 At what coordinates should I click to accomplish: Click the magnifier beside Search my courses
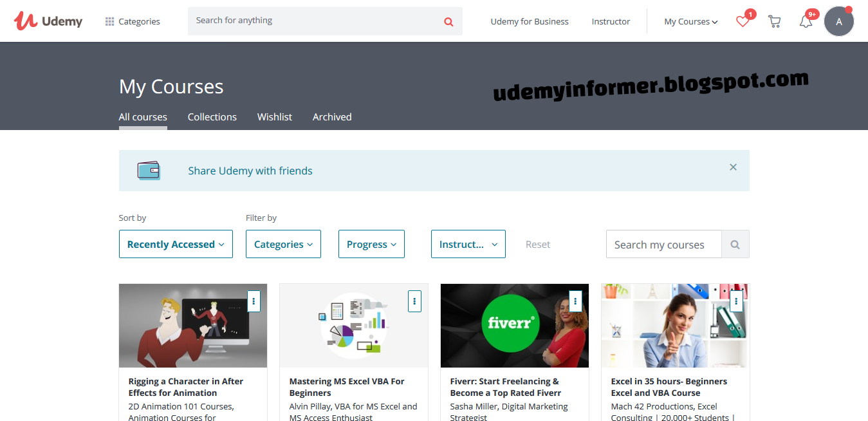pyautogui.click(x=735, y=244)
